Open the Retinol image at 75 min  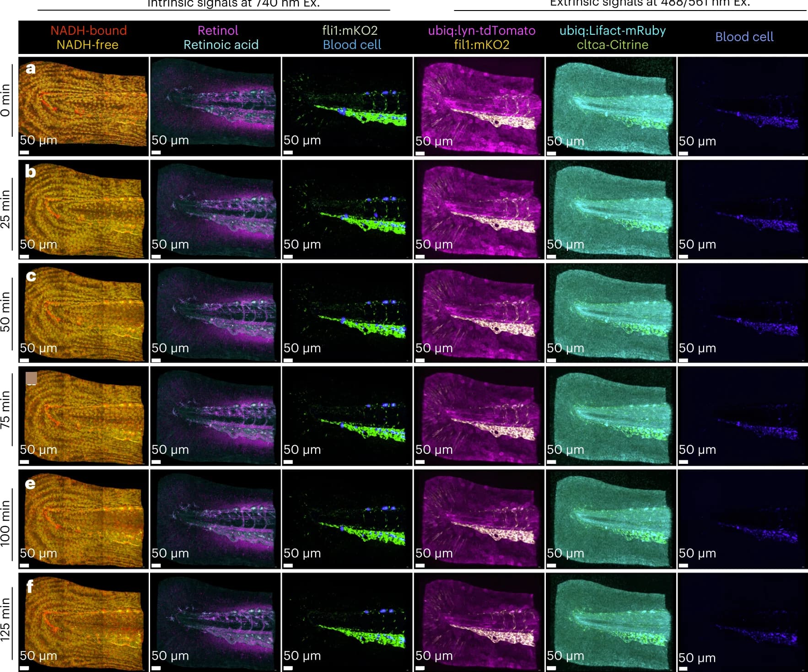coord(215,416)
